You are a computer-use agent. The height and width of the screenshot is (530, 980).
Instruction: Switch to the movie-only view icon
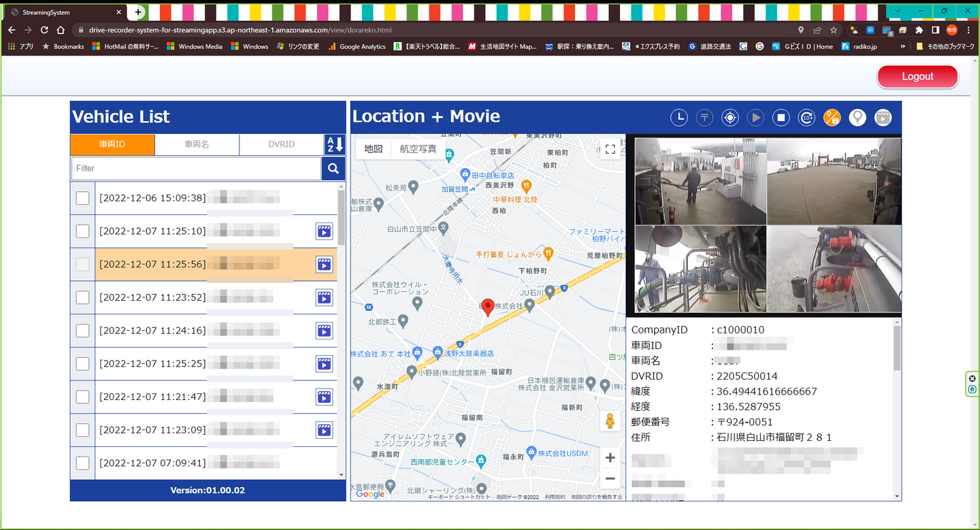click(x=883, y=118)
